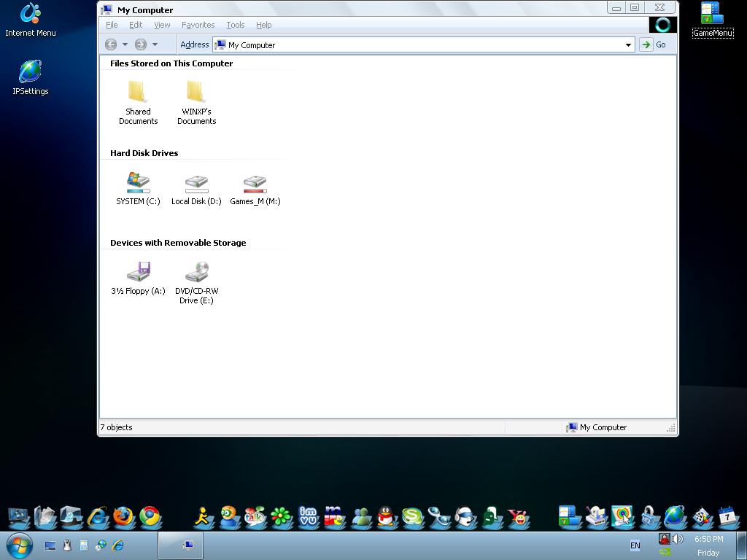Open the headset support icon in dock

click(x=465, y=517)
